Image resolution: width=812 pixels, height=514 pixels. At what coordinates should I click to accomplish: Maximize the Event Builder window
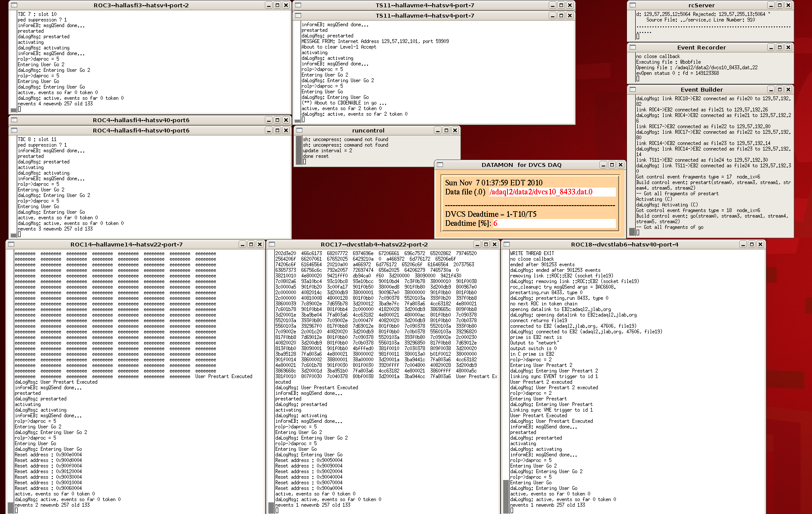(x=780, y=89)
